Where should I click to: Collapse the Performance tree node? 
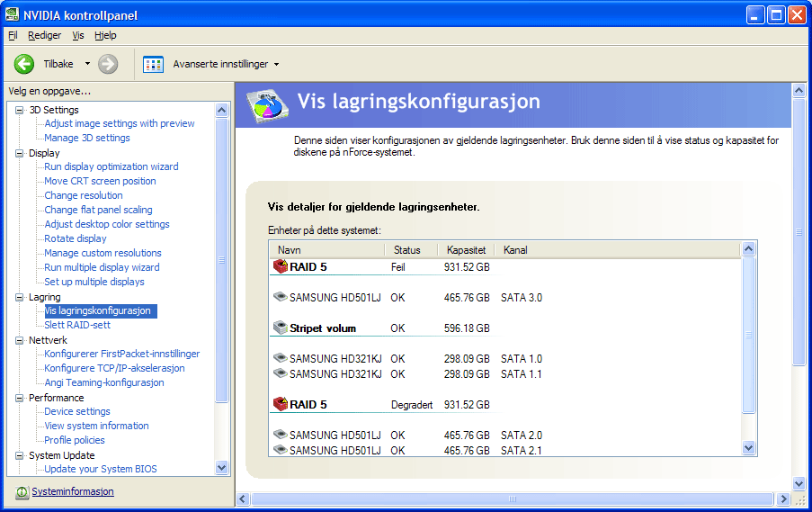[x=19, y=398]
